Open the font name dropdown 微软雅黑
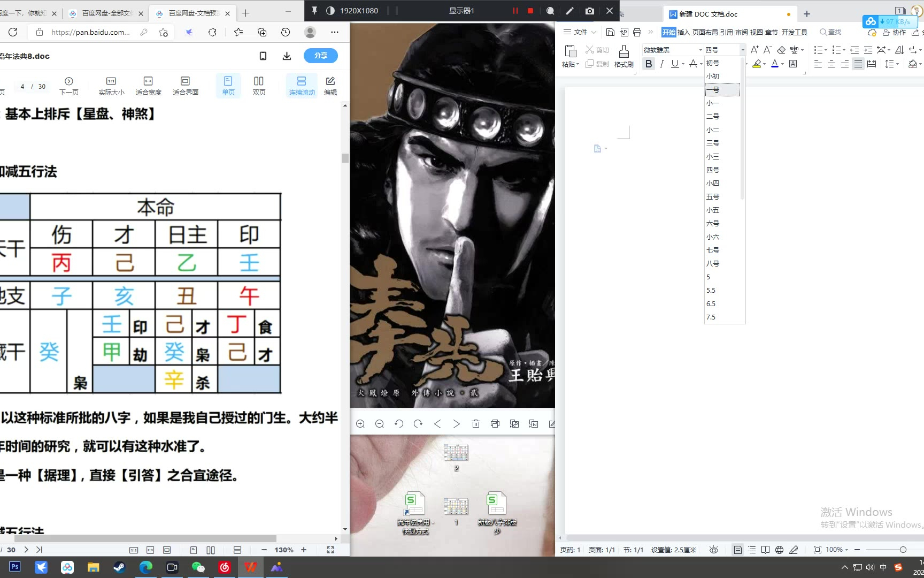Viewport: 924px width, 578px height. 700,50
